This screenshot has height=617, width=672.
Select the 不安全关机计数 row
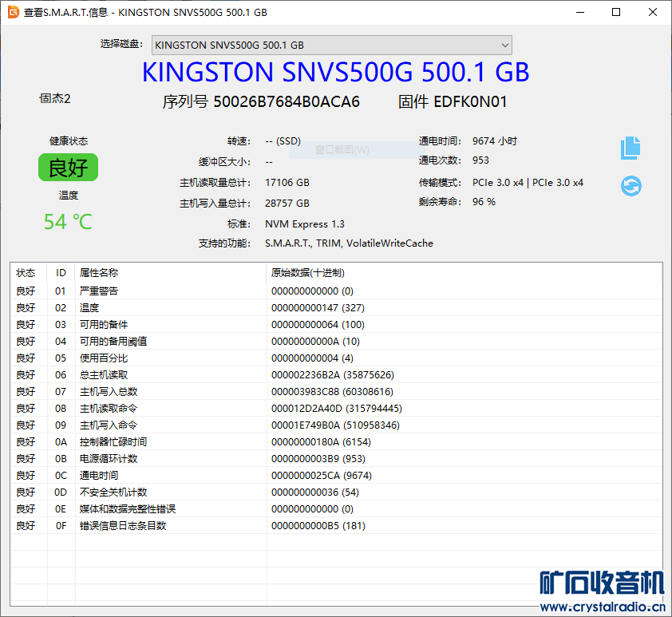click(x=113, y=492)
